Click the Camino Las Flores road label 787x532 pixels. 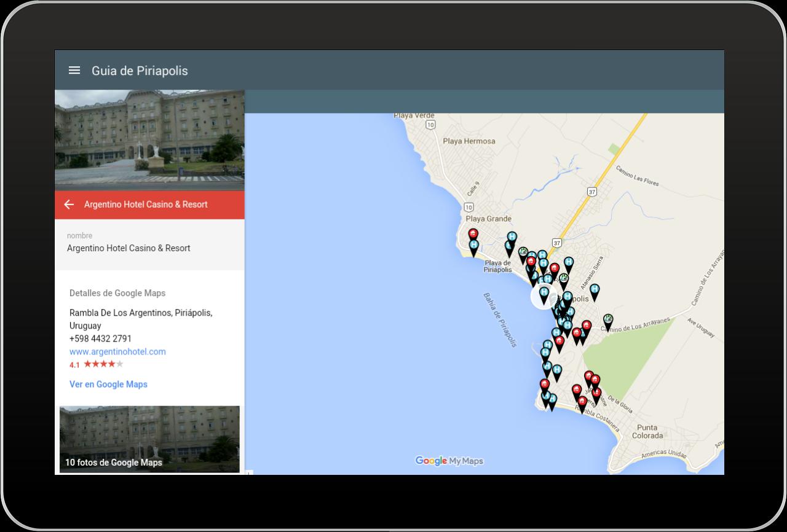coord(637,176)
